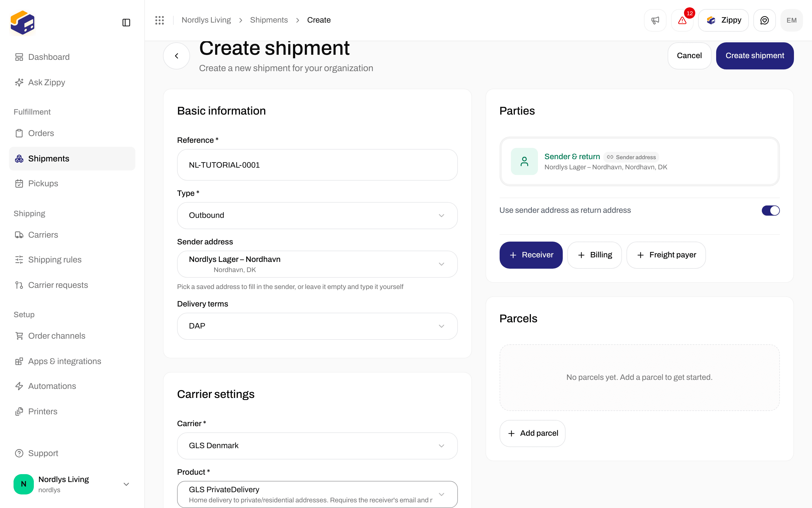Open the Zippy assistant button in header
Screen dimensions: 812x508
click(723, 20)
